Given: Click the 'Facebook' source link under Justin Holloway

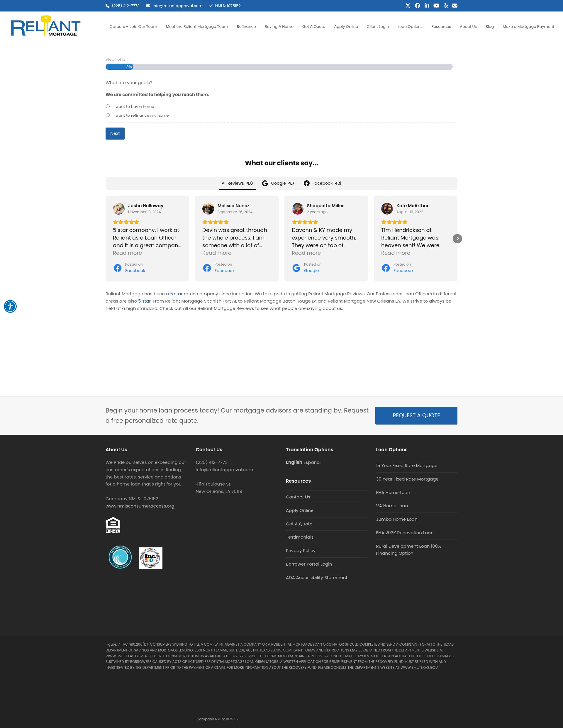Looking at the screenshot, I should [135, 271].
